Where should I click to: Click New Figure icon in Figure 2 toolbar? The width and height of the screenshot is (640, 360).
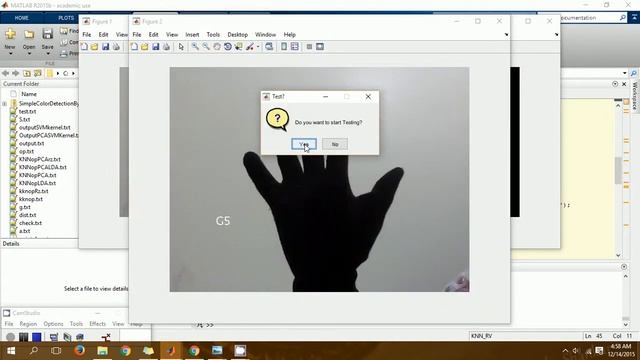[134, 47]
